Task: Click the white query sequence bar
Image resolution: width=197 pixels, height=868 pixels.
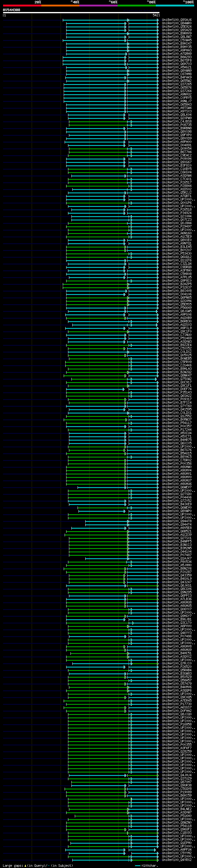Action: pyautogui.click(x=81, y=12)
